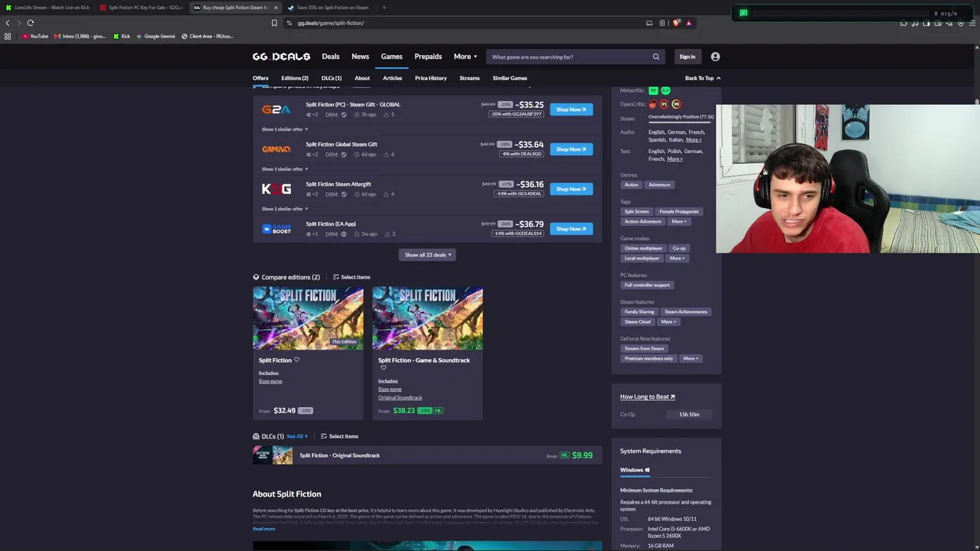The width and height of the screenshot is (980, 551).
Task: Open Split Fiction Game & Soundtrack thumbnail
Action: (x=428, y=318)
